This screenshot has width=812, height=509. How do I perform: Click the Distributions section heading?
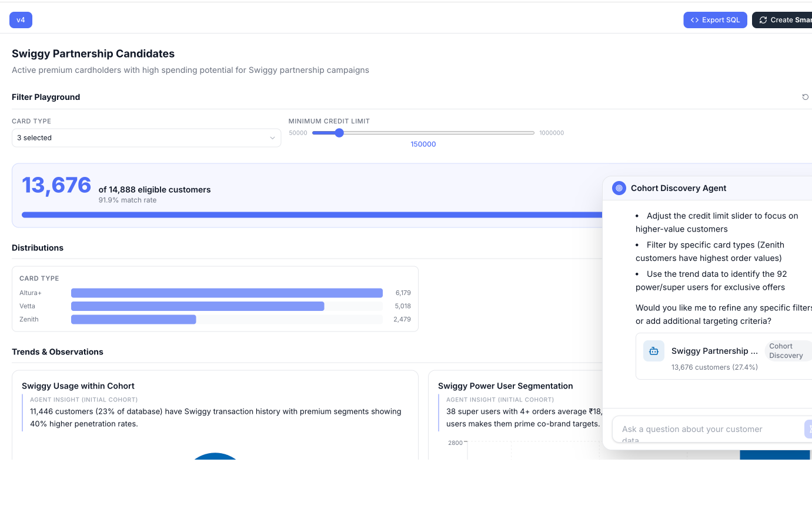point(38,248)
